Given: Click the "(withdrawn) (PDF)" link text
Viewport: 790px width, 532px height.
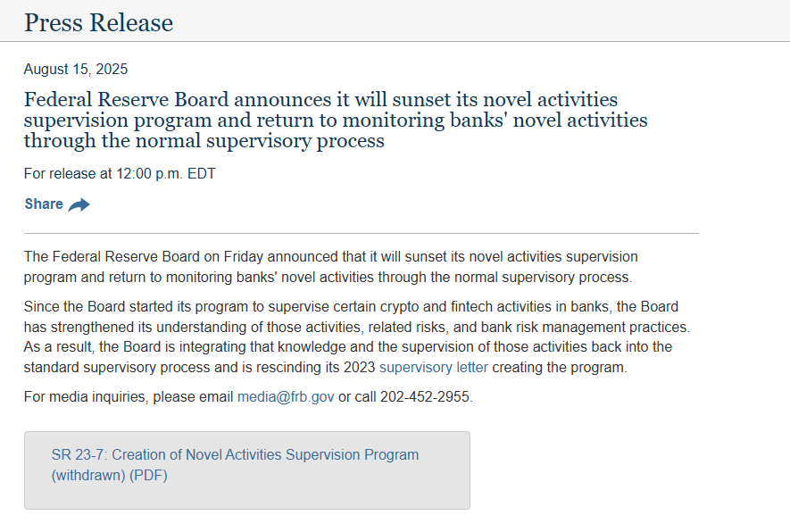Looking at the screenshot, I should [110, 475].
